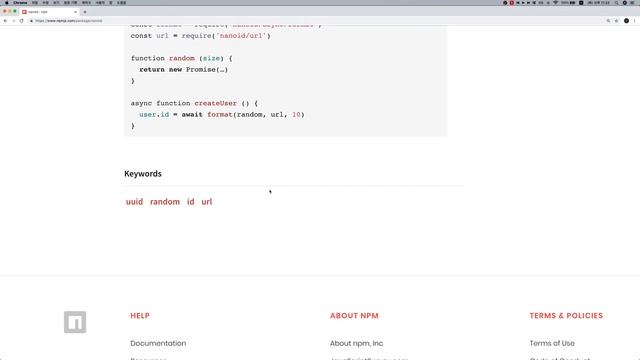The height and width of the screenshot is (360, 640).
Task: Open the Chrome profile avatar
Action: (627, 21)
